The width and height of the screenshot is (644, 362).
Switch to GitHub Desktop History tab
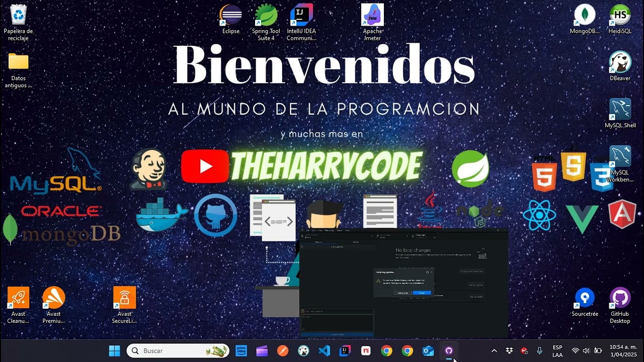tap(356, 242)
